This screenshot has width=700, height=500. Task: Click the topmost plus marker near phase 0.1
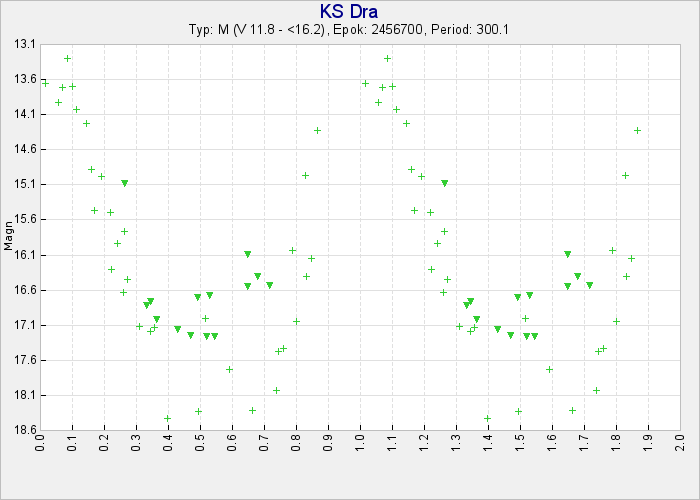(x=68, y=58)
